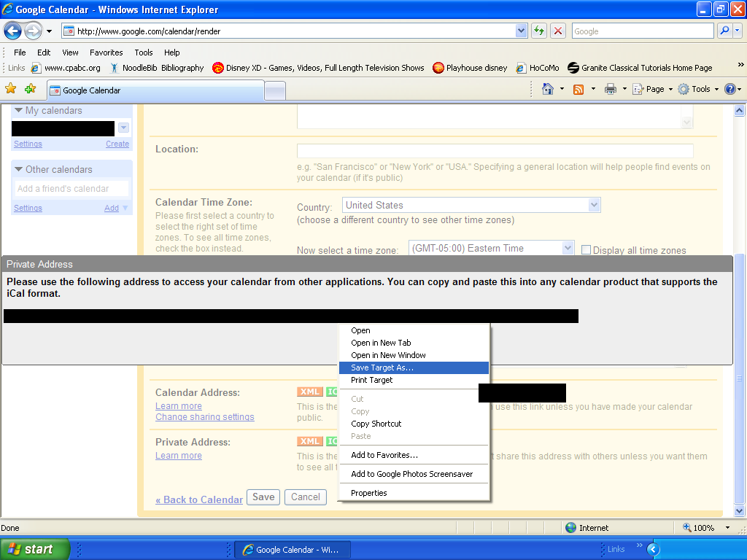Open the Eastern Time zone dropdown
The image size is (747, 560).
[x=491, y=248]
